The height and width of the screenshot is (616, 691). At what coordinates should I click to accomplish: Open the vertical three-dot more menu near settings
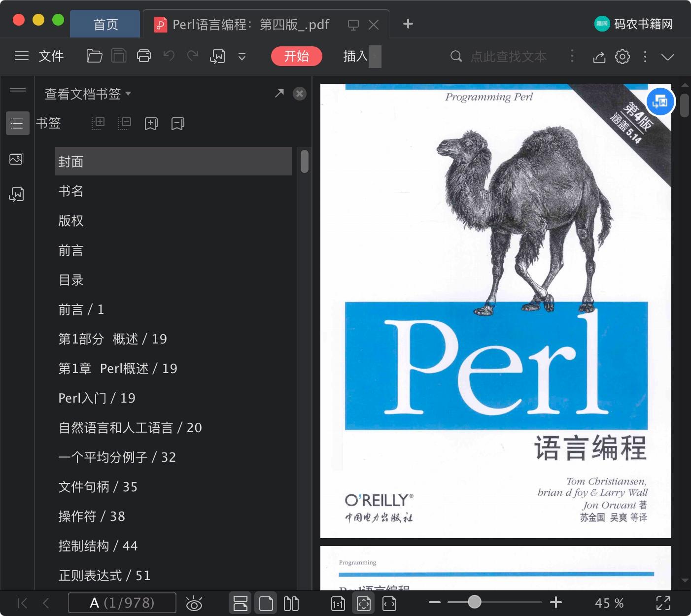(x=645, y=57)
